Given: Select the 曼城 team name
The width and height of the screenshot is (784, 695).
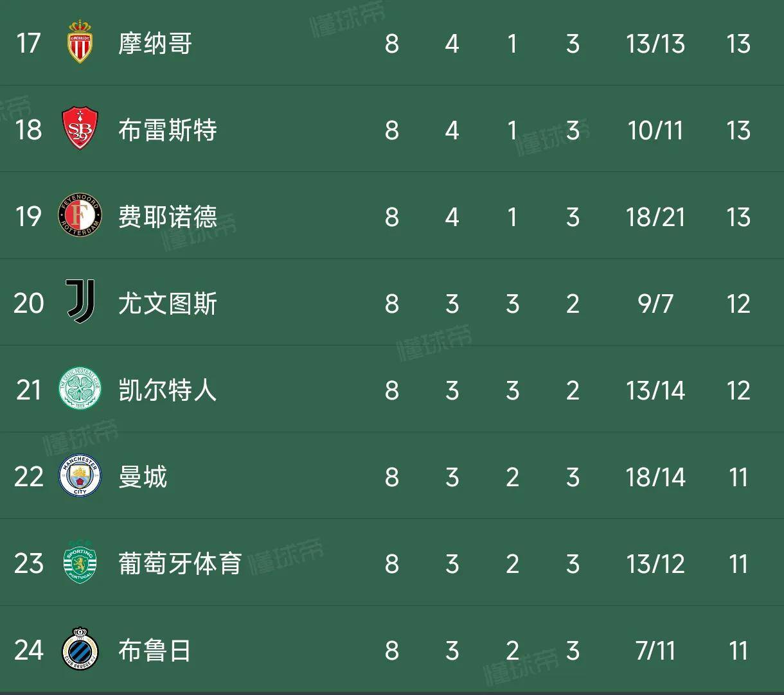Looking at the screenshot, I should point(143,477).
